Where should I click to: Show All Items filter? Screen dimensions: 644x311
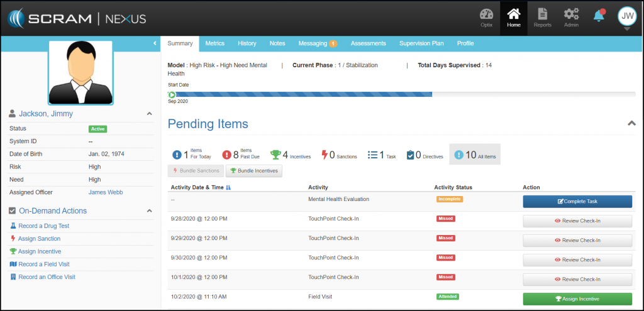[x=475, y=155]
